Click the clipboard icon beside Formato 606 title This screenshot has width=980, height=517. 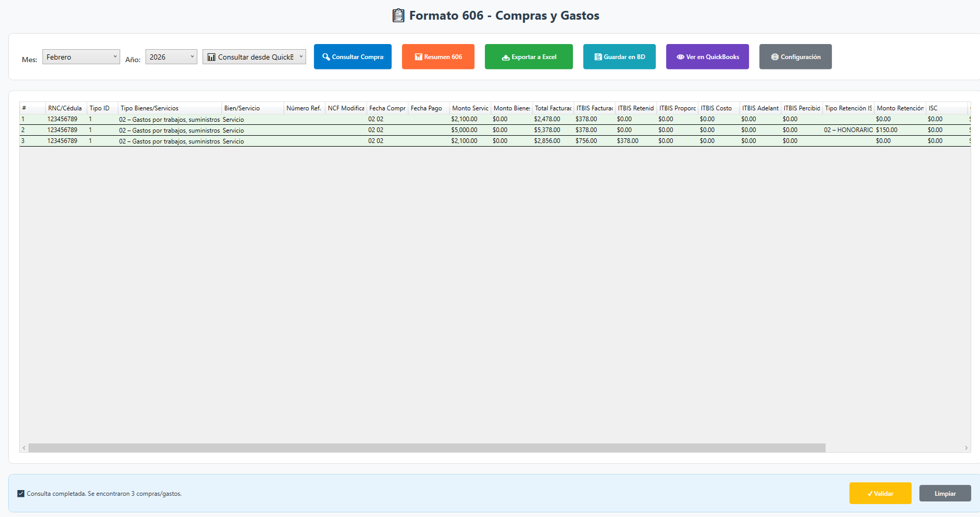pyautogui.click(x=398, y=16)
